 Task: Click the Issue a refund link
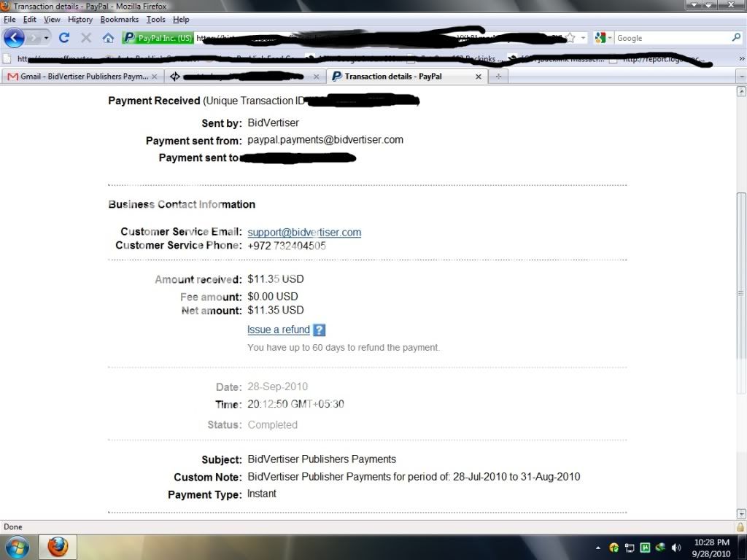278,330
